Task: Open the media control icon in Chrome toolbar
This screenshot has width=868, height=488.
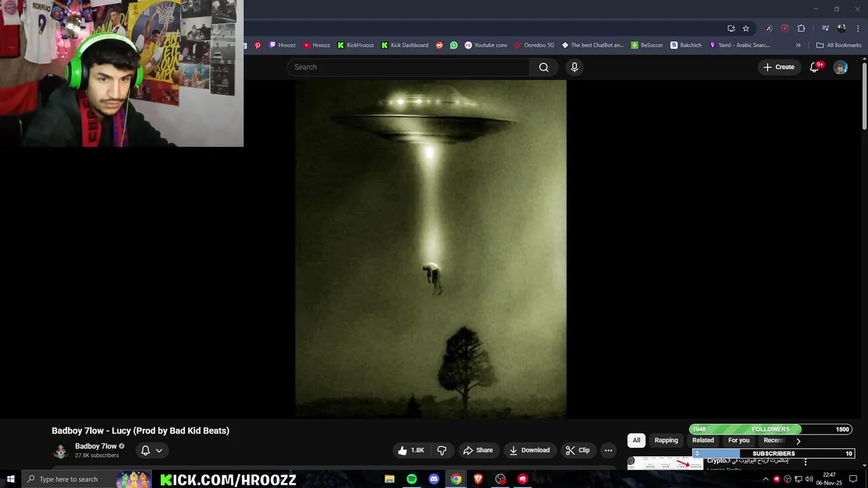Action: point(825,28)
